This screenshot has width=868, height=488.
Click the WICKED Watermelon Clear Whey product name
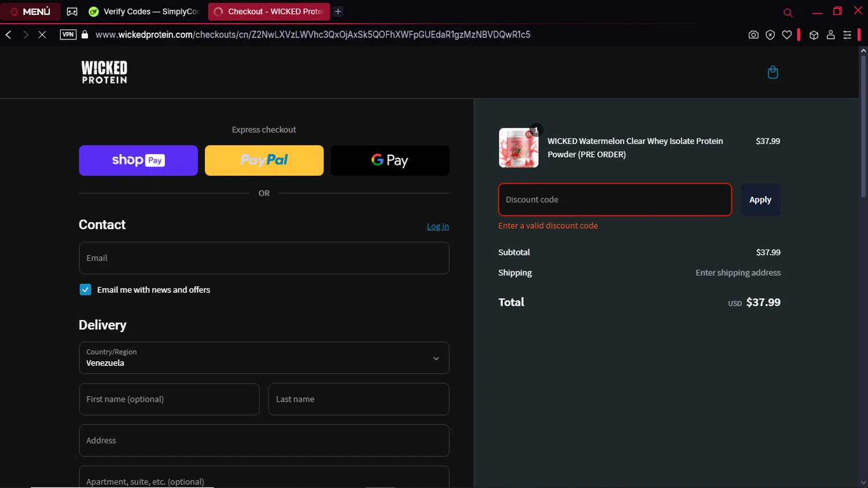pos(635,148)
